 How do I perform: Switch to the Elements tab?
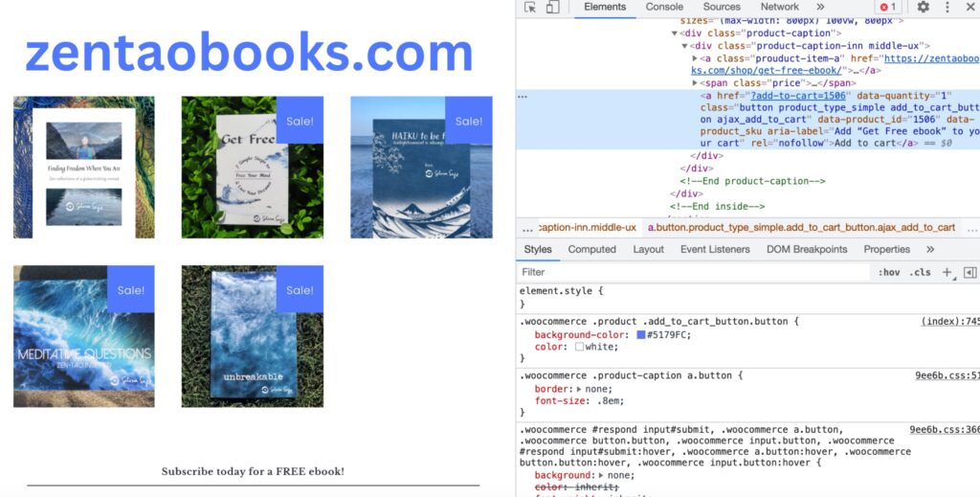point(605,7)
